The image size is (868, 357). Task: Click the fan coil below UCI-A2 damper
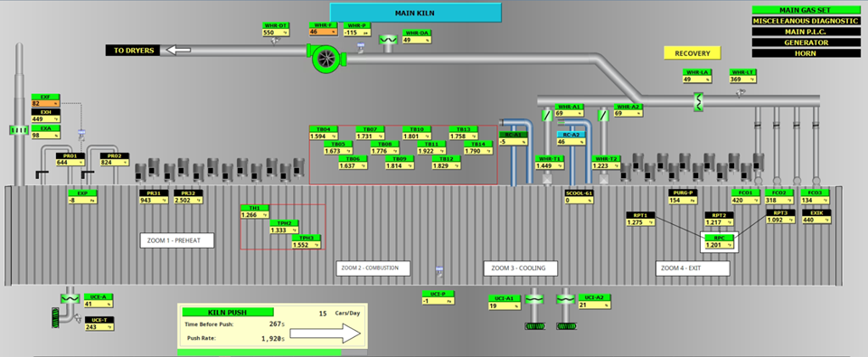click(x=566, y=326)
